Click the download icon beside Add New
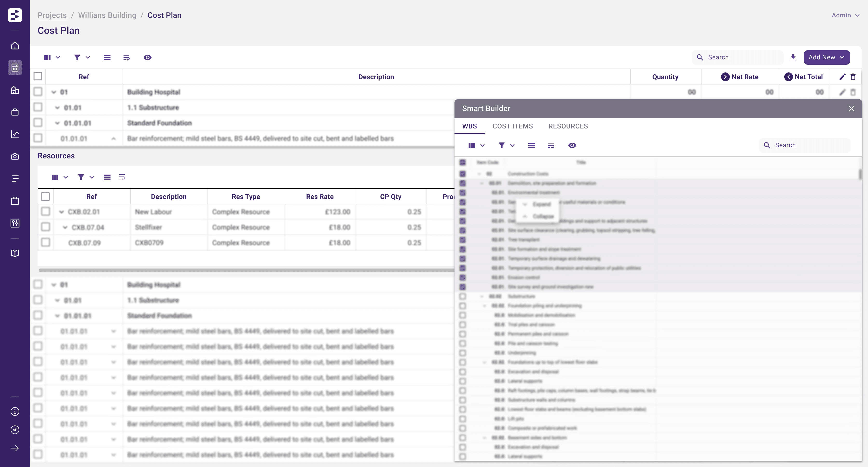The height and width of the screenshot is (467, 868). (793, 57)
